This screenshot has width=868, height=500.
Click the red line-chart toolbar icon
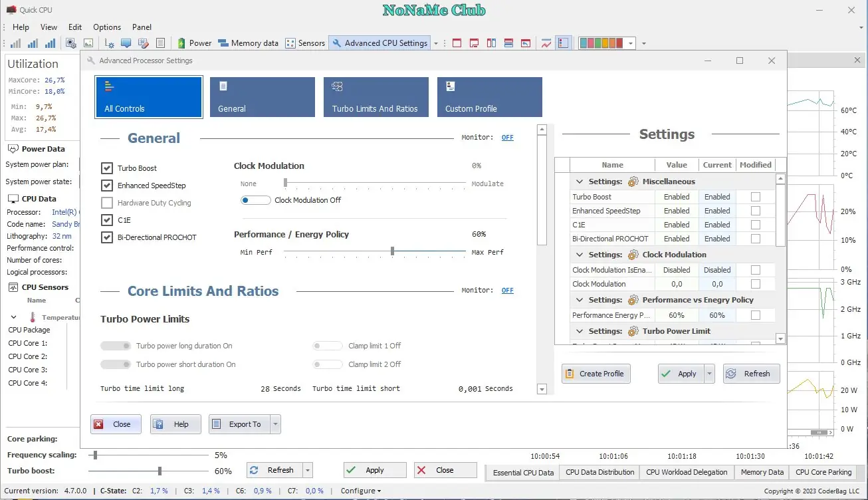coord(546,43)
